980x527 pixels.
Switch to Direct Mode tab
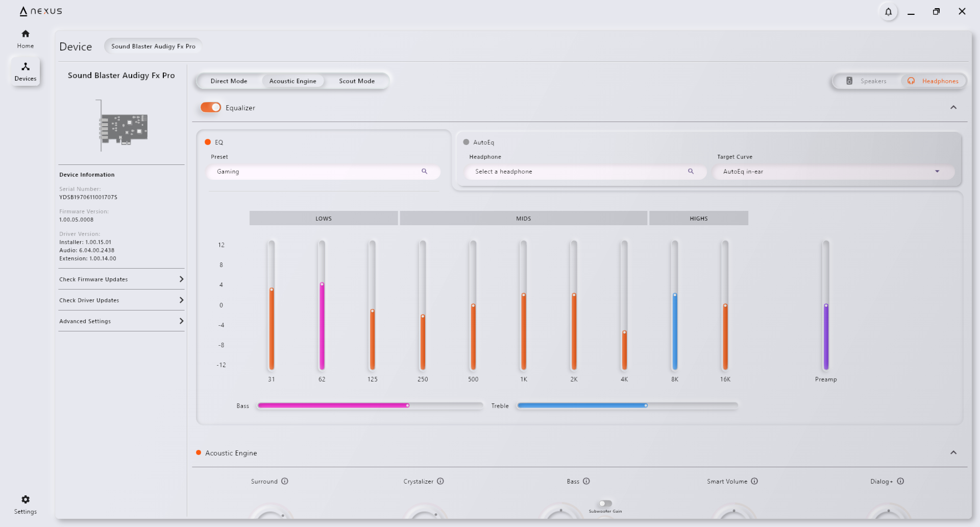tap(229, 81)
